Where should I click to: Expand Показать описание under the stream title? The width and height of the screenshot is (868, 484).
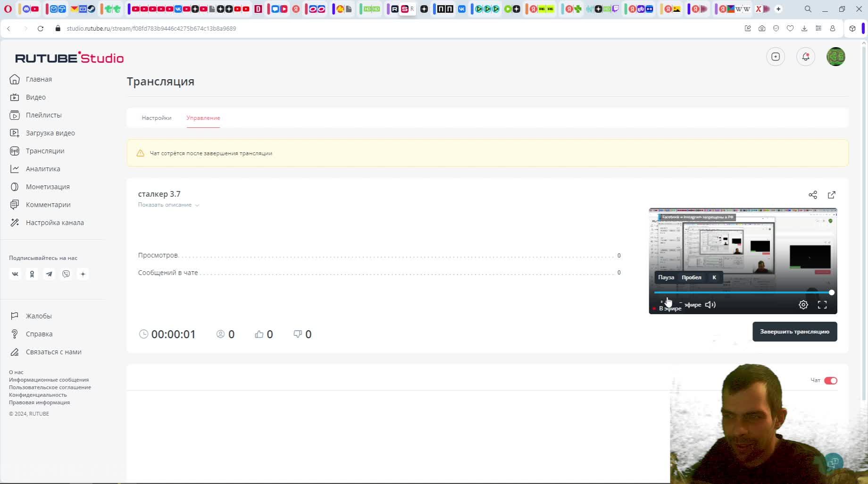pyautogui.click(x=168, y=205)
